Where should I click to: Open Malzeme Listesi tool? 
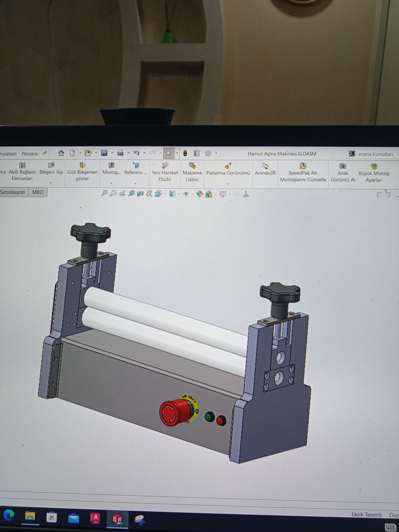click(x=192, y=173)
